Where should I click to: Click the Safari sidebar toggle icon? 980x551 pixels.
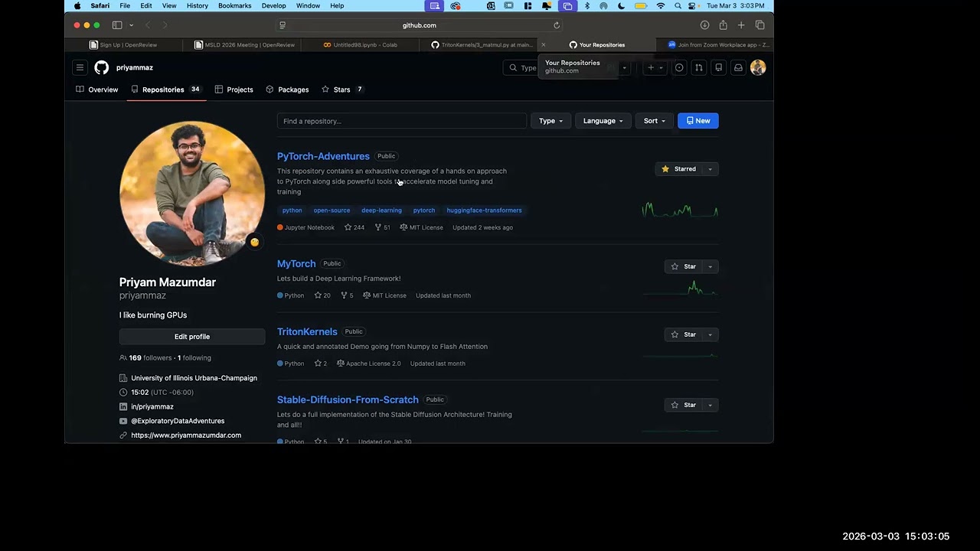pyautogui.click(x=117, y=25)
